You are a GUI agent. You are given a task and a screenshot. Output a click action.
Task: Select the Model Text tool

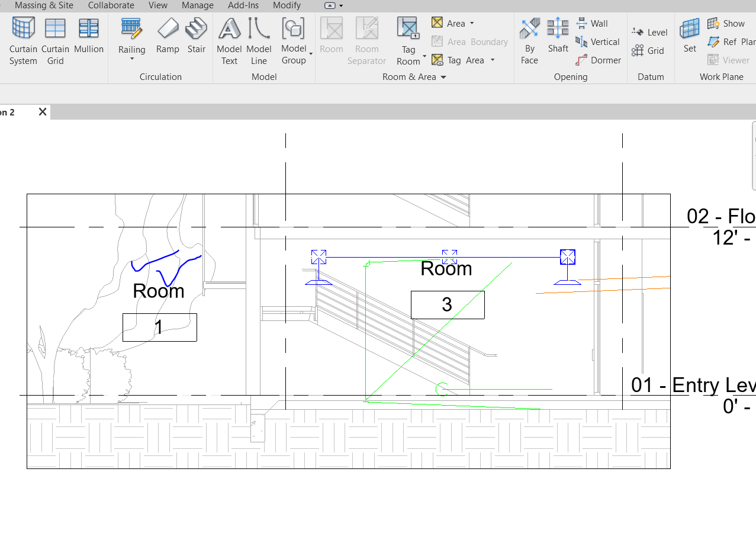coord(229,40)
